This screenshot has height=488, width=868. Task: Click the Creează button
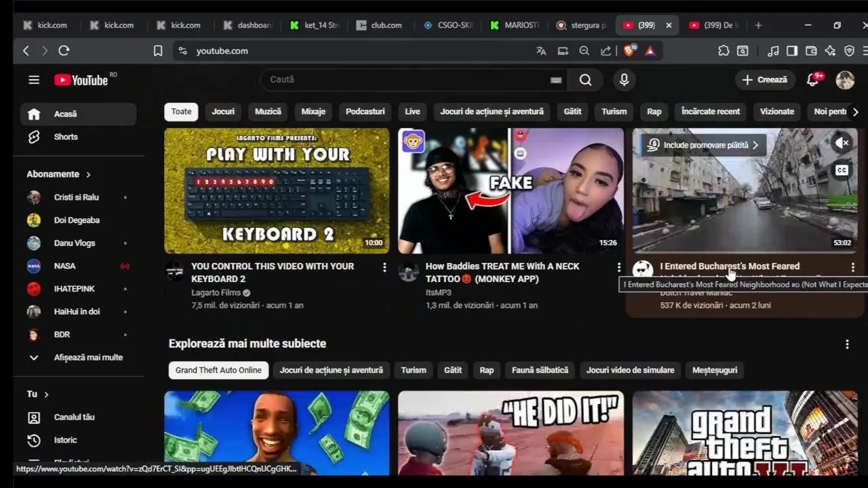pos(765,80)
